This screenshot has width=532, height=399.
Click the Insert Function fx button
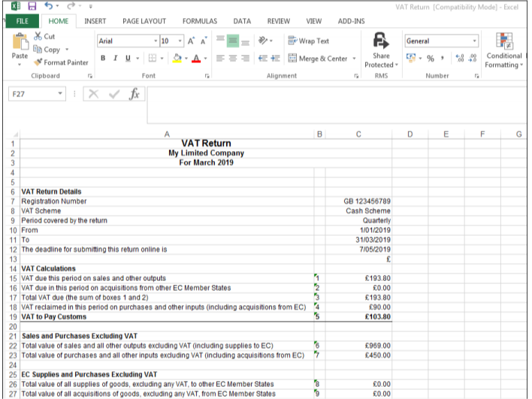click(135, 94)
